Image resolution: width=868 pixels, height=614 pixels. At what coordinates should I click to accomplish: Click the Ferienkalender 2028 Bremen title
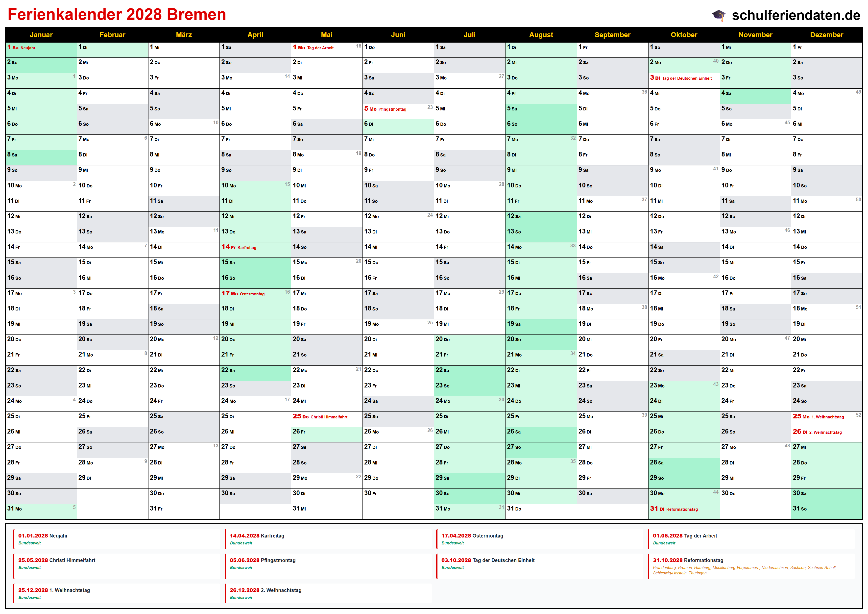[x=117, y=14]
